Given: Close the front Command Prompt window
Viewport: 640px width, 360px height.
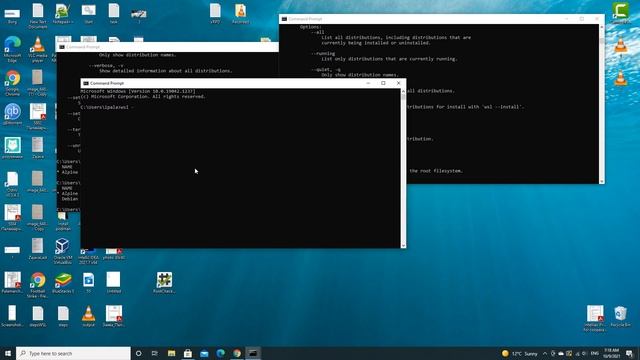Looking at the screenshot, I should tap(399, 83).
